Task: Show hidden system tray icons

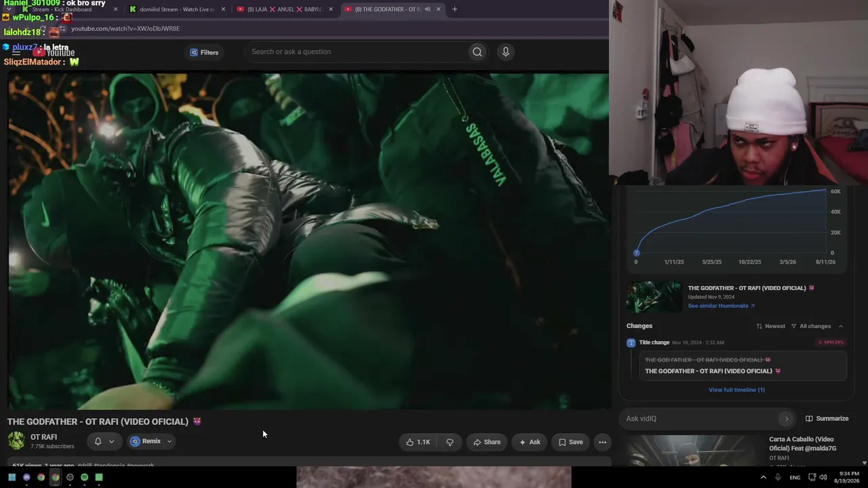Action: tap(764, 477)
